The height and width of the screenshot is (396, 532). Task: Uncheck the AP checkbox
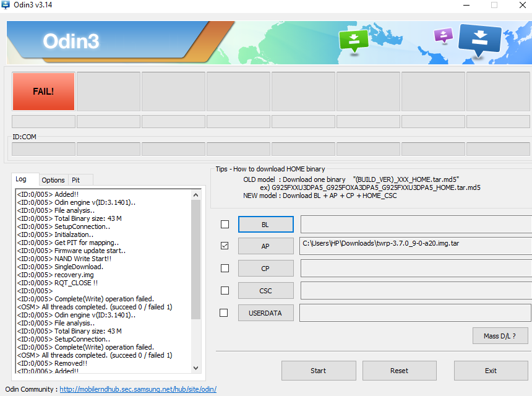coord(225,246)
